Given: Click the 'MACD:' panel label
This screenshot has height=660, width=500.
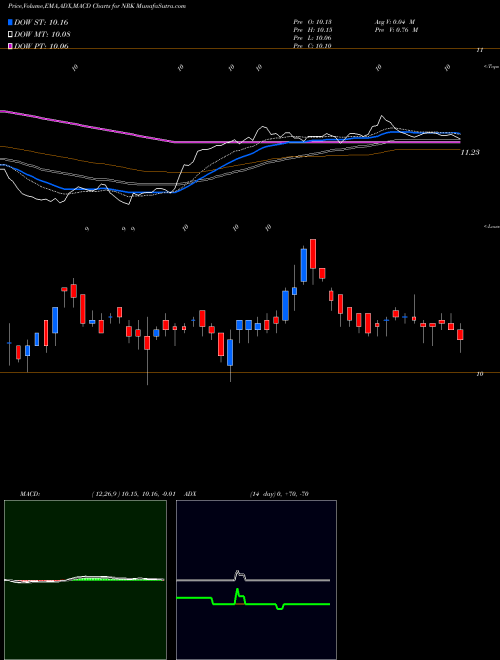Looking at the screenshot, I should [x=30, y=494].
